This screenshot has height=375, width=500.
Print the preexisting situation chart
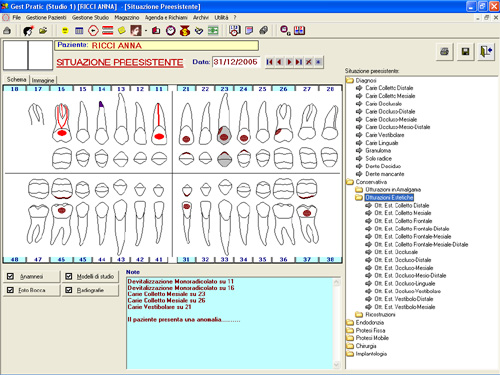(x=444, y=52)
